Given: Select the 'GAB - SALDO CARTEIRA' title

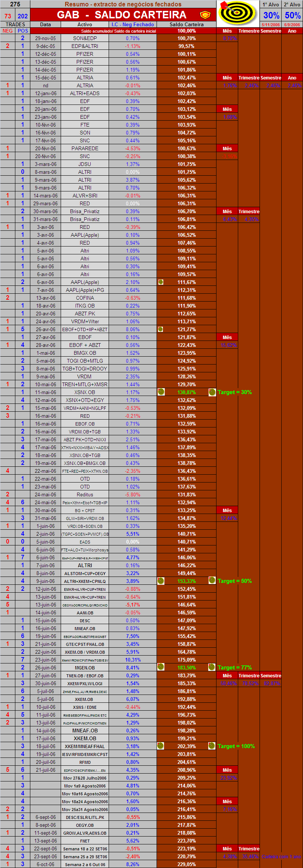Looking at the screenshot, I should 121,15.
